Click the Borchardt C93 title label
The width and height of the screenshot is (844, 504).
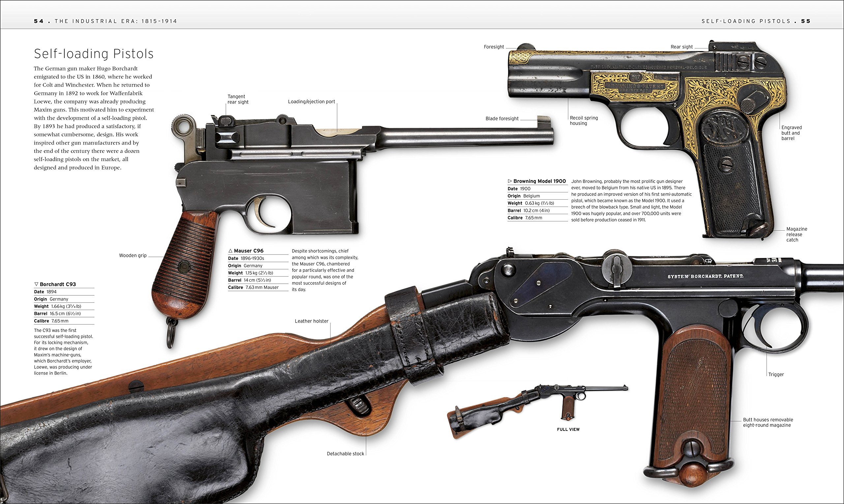tap(57, 284)
